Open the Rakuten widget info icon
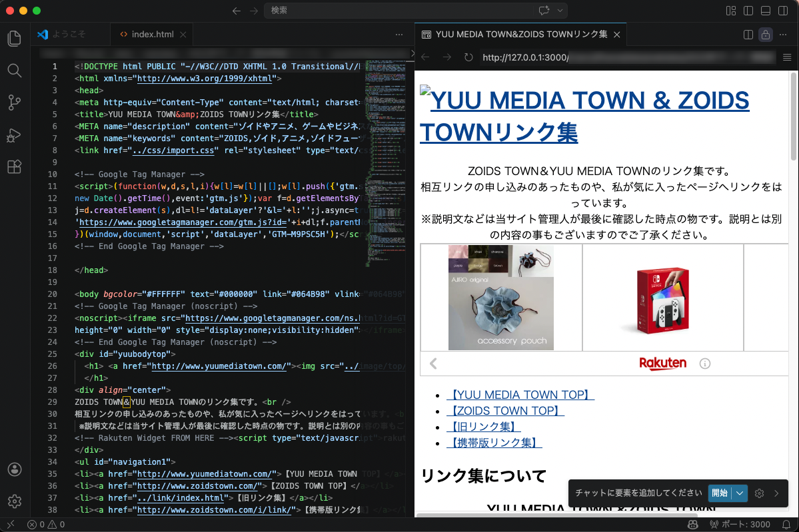The width and height of the screenshot is (799, 532). pyautogui.click(x=705, y=364)
